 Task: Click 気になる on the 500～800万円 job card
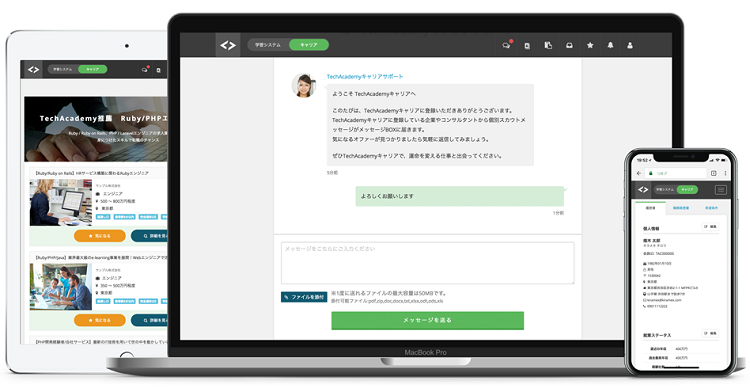99,236
